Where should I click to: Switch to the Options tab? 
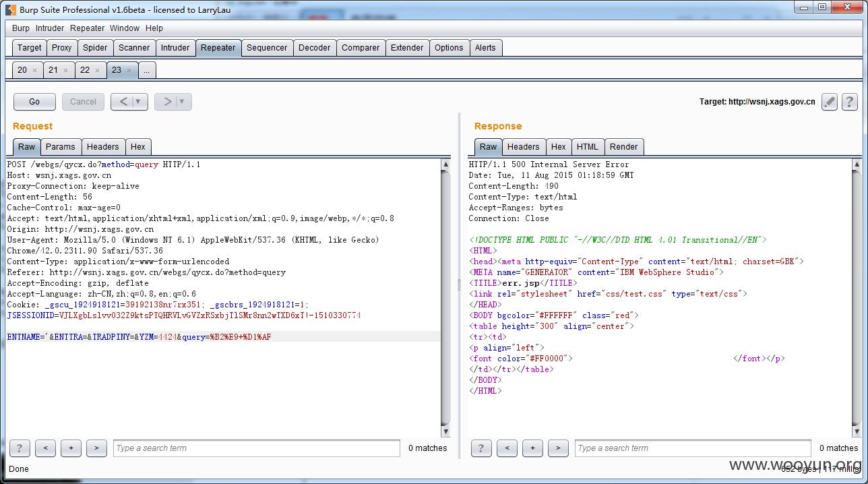449,48
